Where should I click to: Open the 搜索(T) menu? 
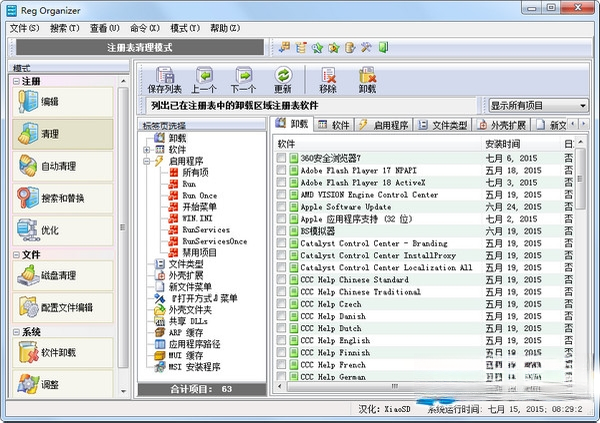pyautogui.click(x=65, y=28)
